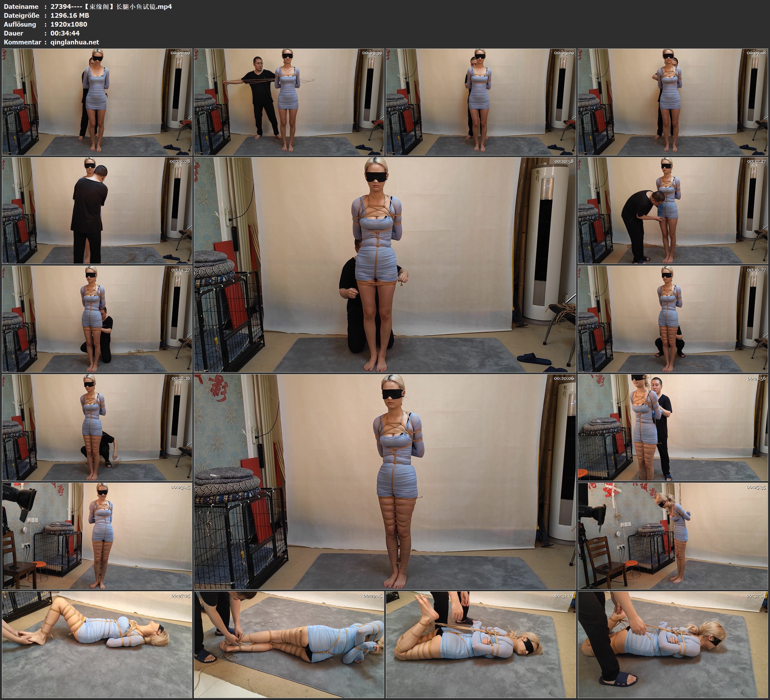
Task: Click the large frame at 00:10:58
Action: (385, 265)
